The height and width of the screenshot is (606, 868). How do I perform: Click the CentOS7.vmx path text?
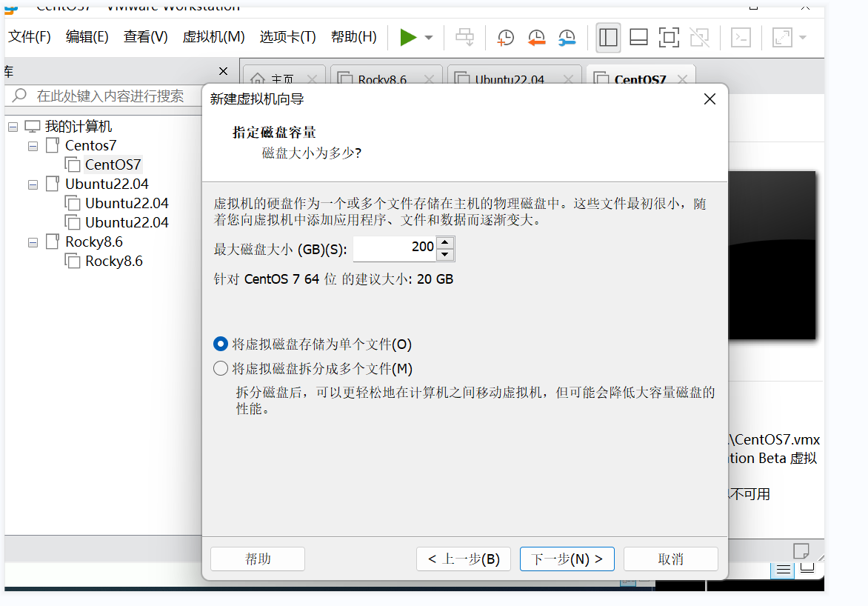point(775,440)
